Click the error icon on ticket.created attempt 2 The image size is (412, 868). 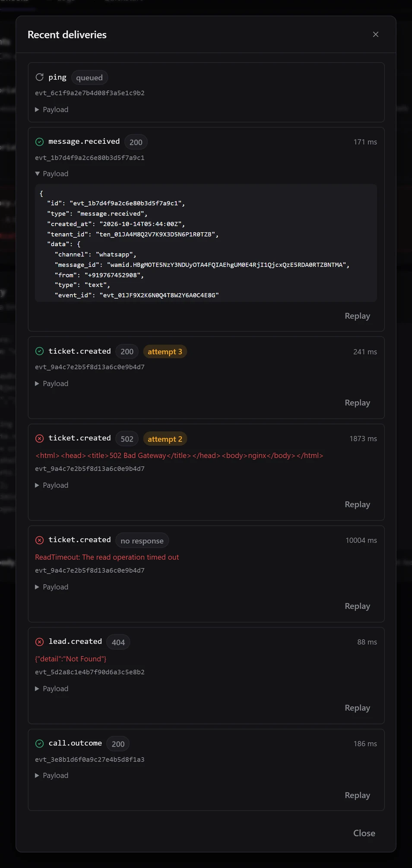pos(39,438)
